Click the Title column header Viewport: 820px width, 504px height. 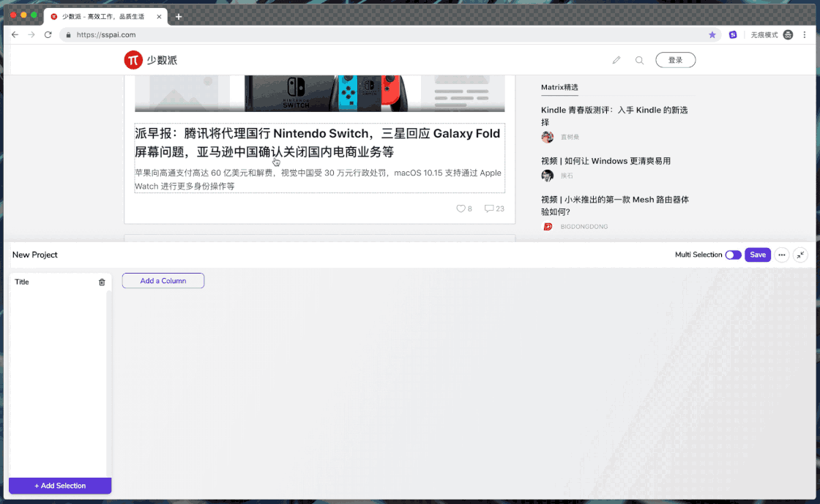click(22, 282)
